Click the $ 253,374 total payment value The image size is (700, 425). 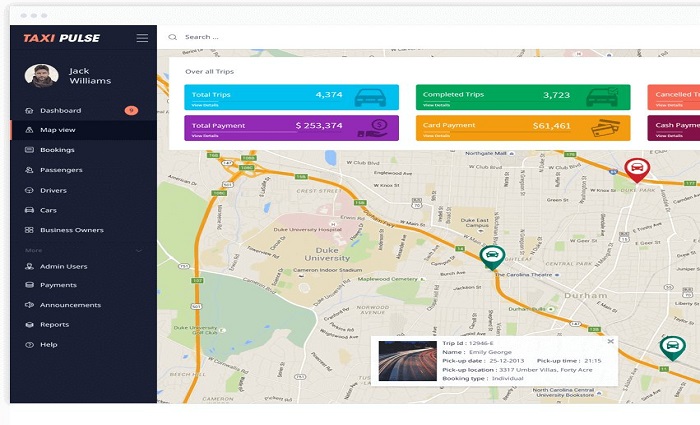coord(319,126)
